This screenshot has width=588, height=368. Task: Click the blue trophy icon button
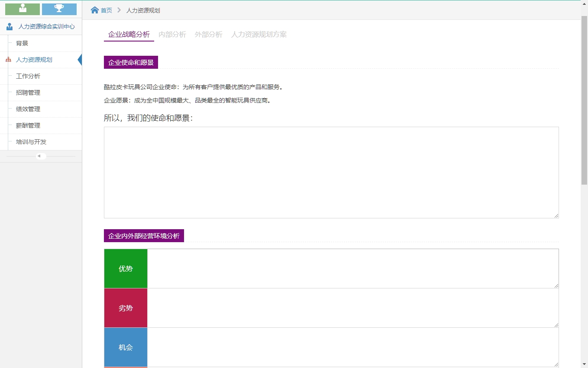click(59, 9)
